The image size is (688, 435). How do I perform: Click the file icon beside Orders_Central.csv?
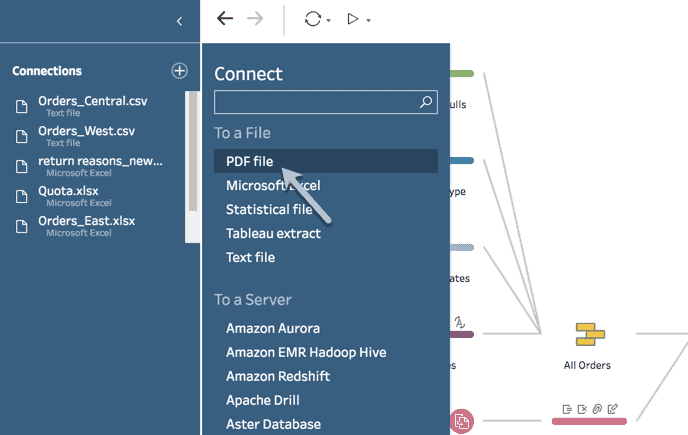pyautogui.click(x=22, y=106)
